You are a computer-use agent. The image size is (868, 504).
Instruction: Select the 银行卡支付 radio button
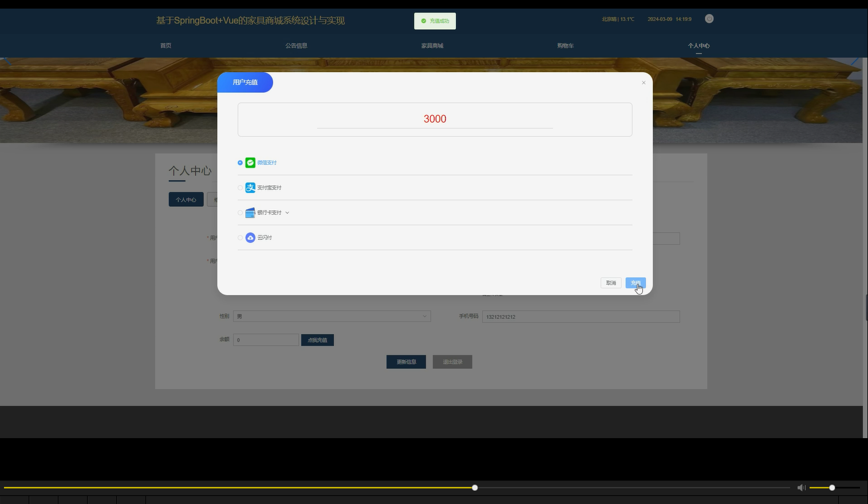click(x=240, y=212)
